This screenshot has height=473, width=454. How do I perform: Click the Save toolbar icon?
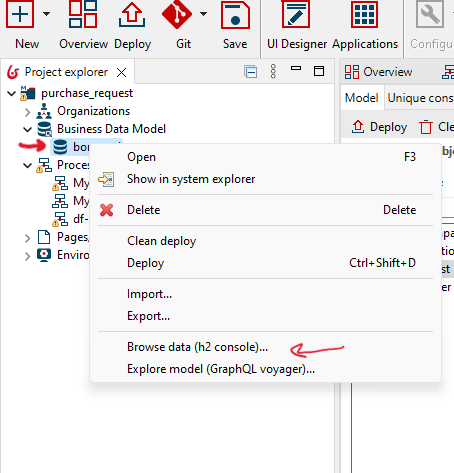pyautogui.click(x=235, y=14)
